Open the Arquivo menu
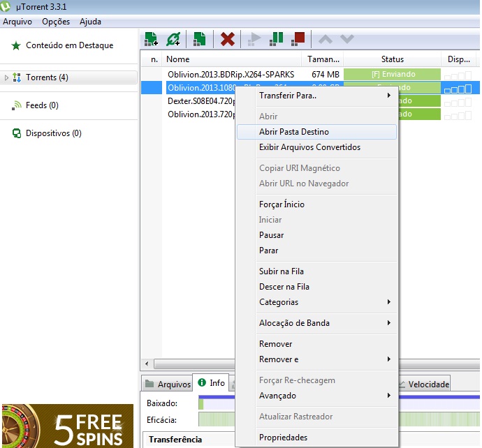482x448 pixels. 17,22
